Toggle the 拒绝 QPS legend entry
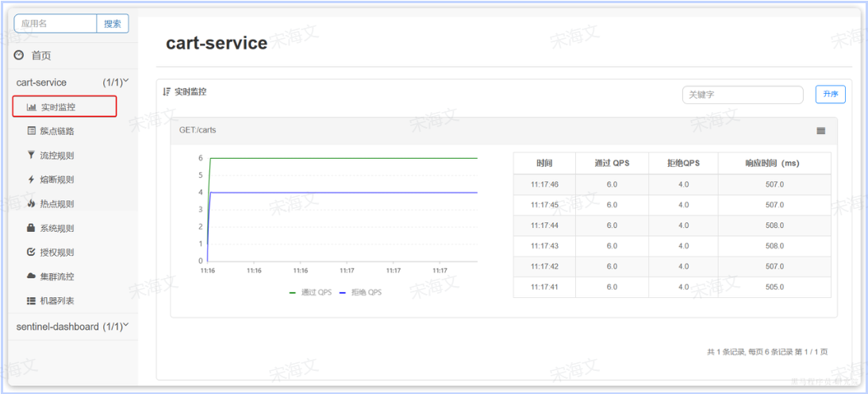 pyautogui.click(x=360, y=292)
